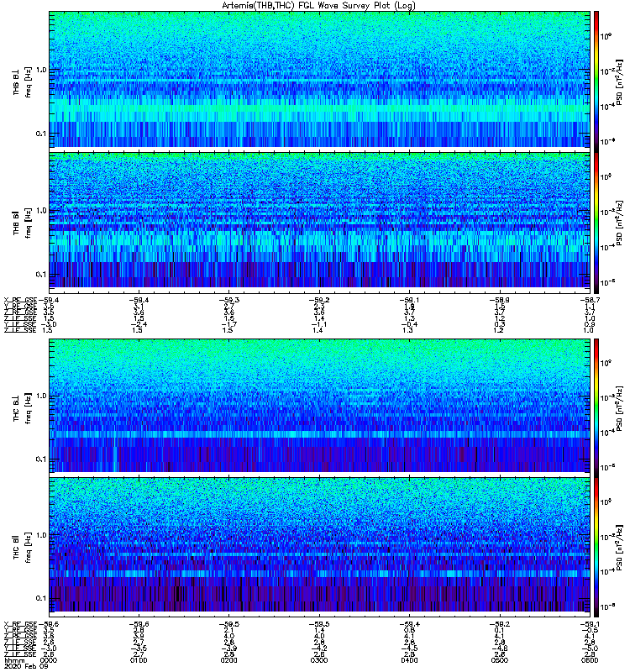Click the Y_LE_SSE value '-4.2'
Viewport: 630px width, 672px height.
(319, 648)
